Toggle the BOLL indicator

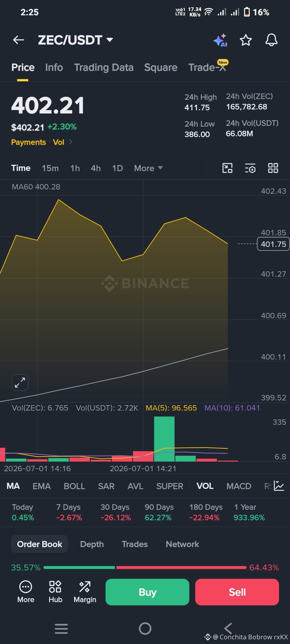tap(74, 486)
